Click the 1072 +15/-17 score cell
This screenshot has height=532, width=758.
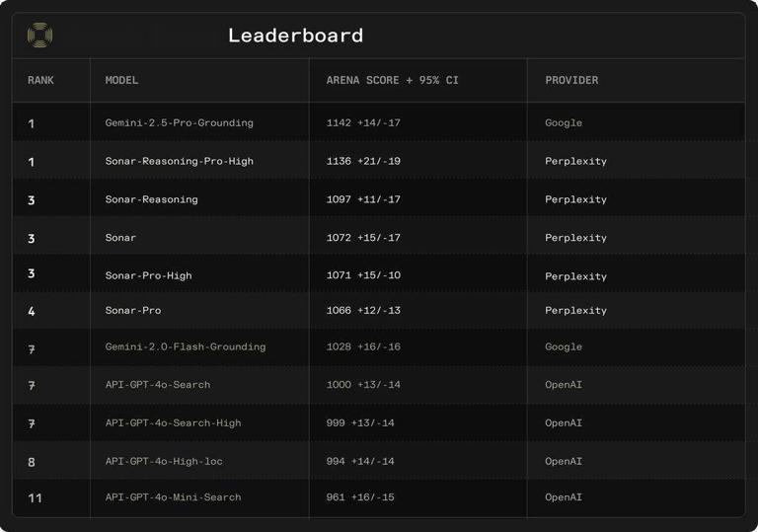(x=363, y=238)
